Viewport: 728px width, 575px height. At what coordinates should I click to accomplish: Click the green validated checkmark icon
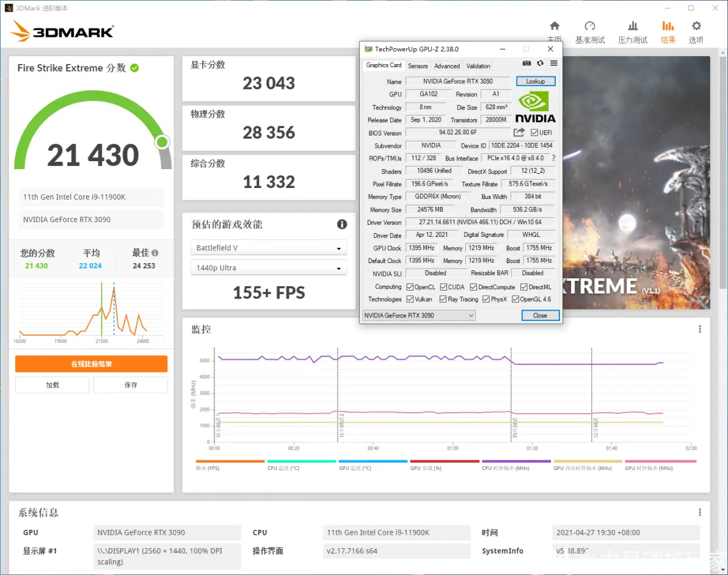click(x=134, y=68)
